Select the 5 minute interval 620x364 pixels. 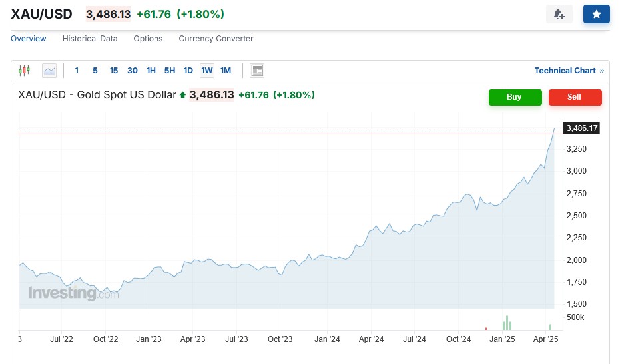pyautogui.click(x=95, y=71)
